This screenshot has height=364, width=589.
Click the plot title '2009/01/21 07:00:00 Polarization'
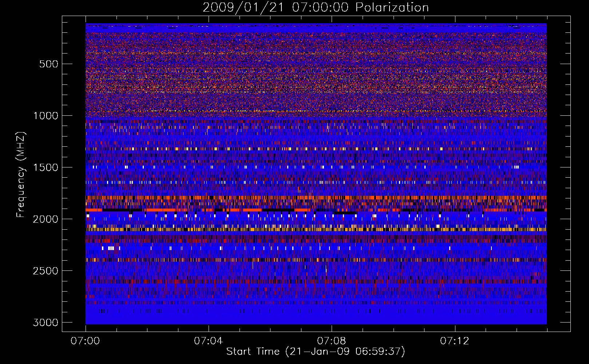point(316,8)
